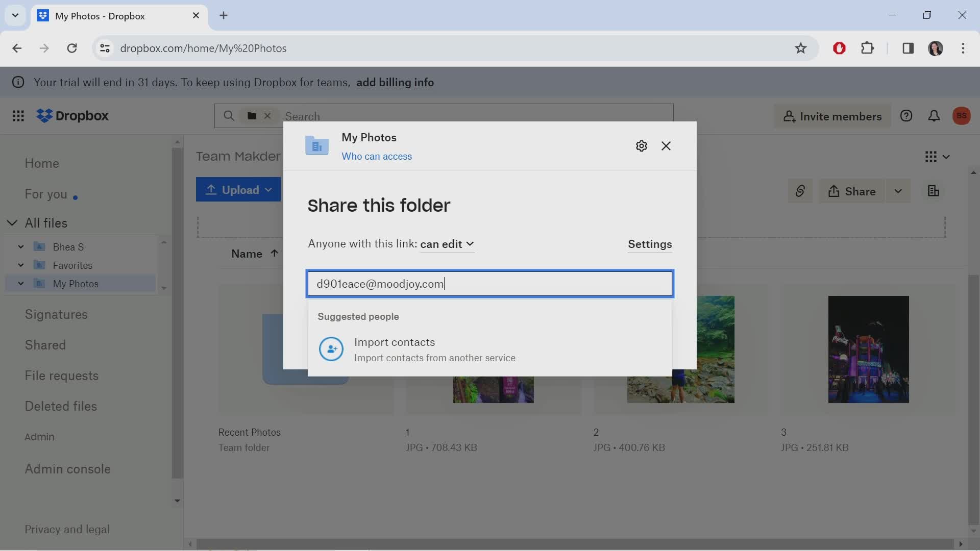
Task: Open the Share folder settings gear
Action: pyautogui.click(x=640, y=146)
